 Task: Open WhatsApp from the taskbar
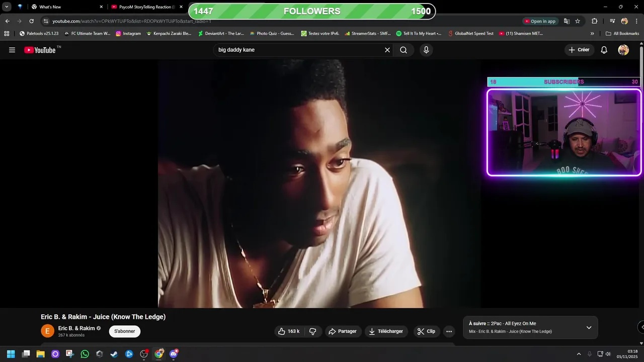[85, 354]
